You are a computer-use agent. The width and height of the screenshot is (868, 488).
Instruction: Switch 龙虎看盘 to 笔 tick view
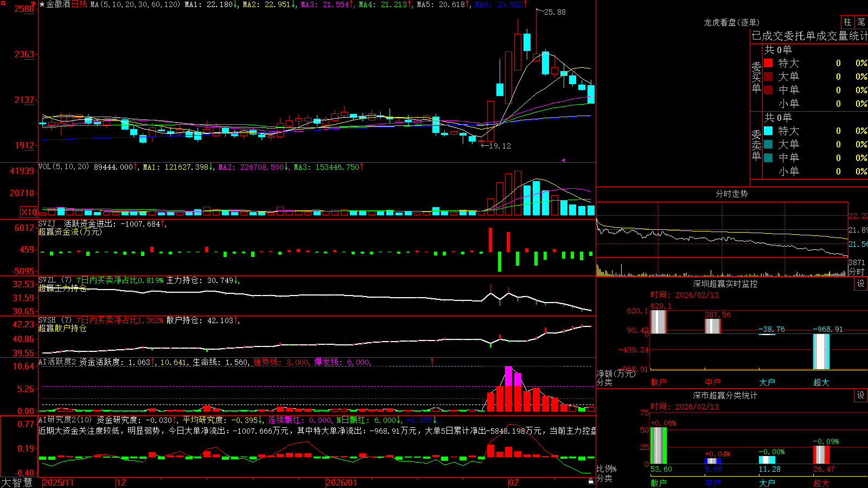861,22
